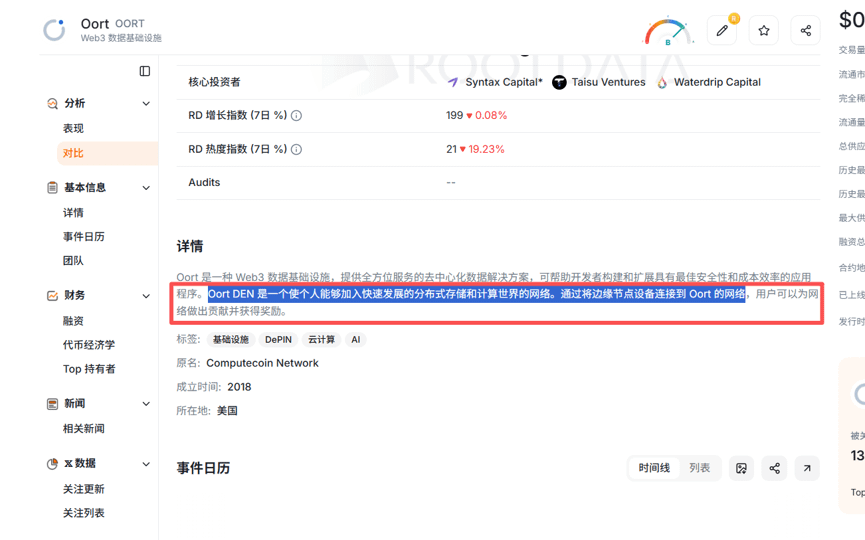Screen dimensions: 865x540
Task: Click the Oort project logo icon
Action: [54, 30]
